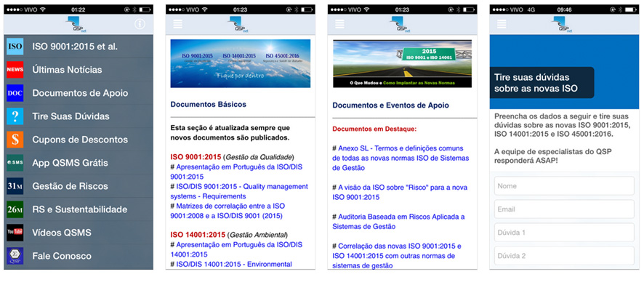Screen dimensions: 644x285
Task: Click the info icon in the menu header
Action: pos(140,24)
